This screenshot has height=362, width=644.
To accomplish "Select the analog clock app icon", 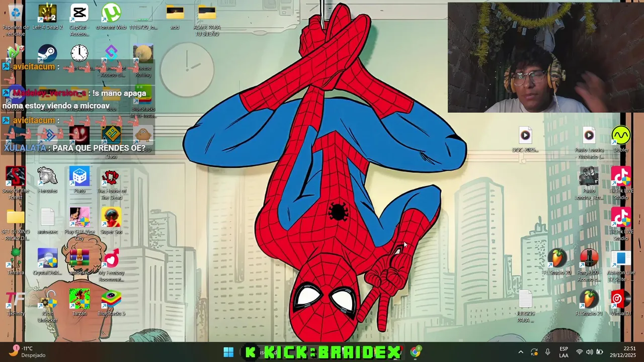I will click(79, 53).
